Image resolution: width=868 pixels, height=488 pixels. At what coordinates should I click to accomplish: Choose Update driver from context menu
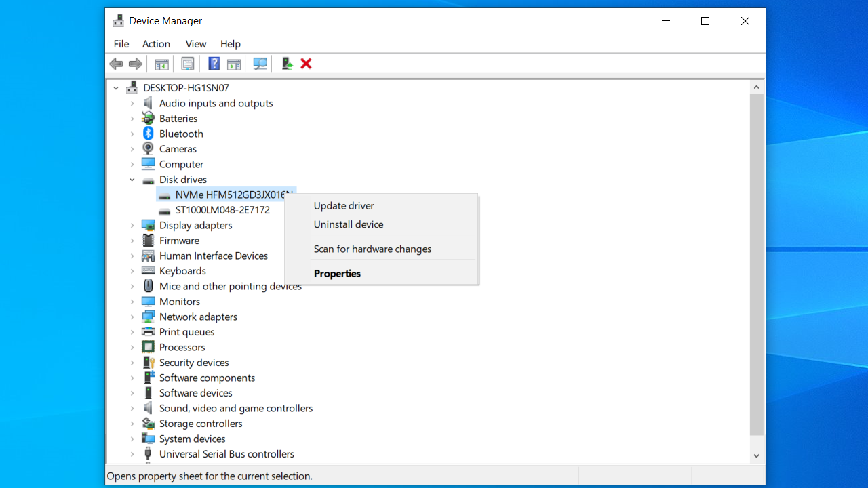(x=344, y=206)
